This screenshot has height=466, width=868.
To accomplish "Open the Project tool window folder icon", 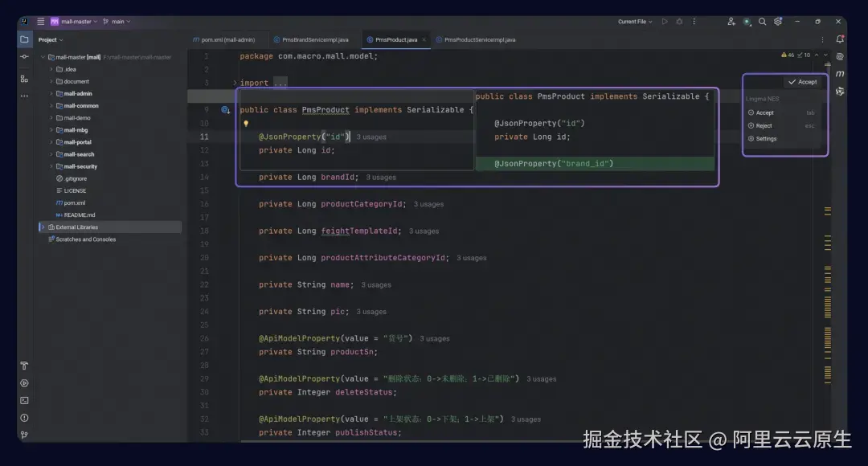I will pos(24,38).
